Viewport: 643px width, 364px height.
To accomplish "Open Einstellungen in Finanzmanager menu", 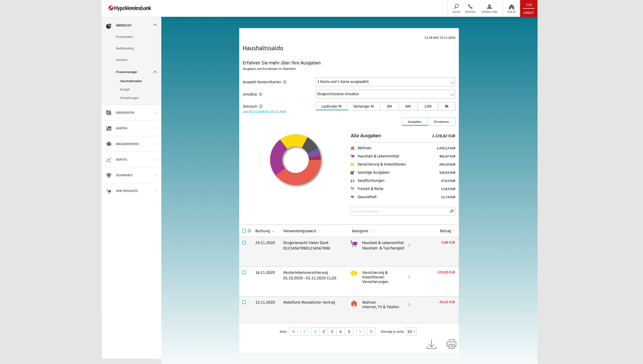I will [129, 98].
